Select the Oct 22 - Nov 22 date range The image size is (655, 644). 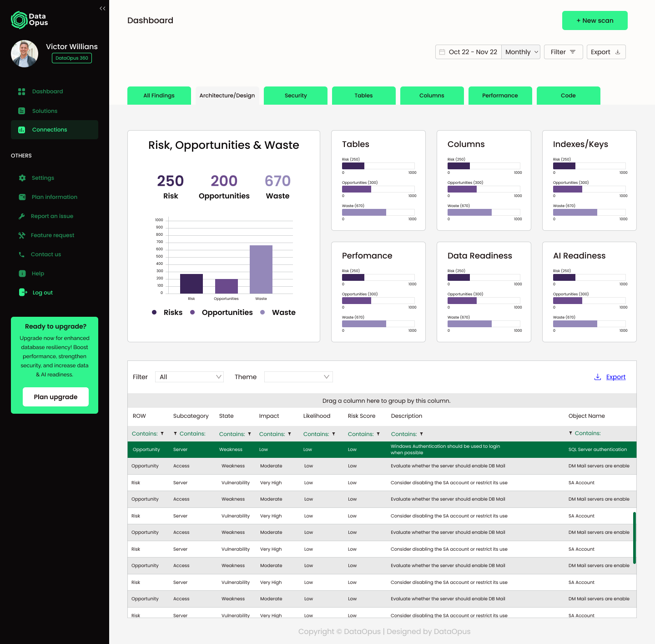(x=469, y=52)
